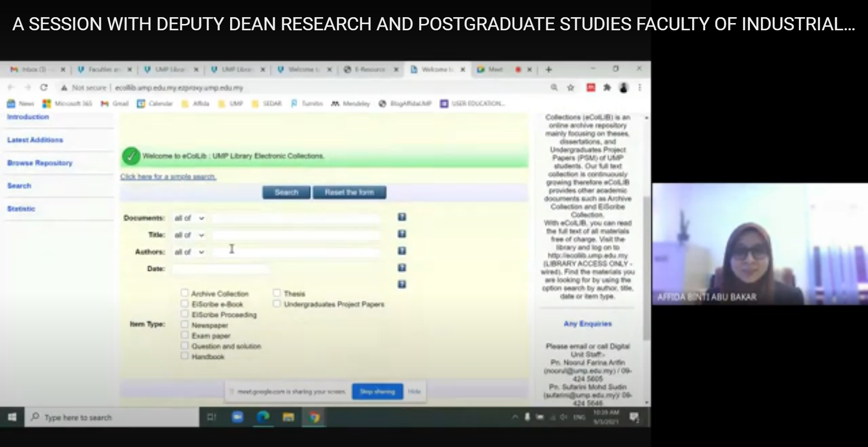Tick the Archive Collection checkbox
The image size is (868, 447).
(x=184, y=292)
